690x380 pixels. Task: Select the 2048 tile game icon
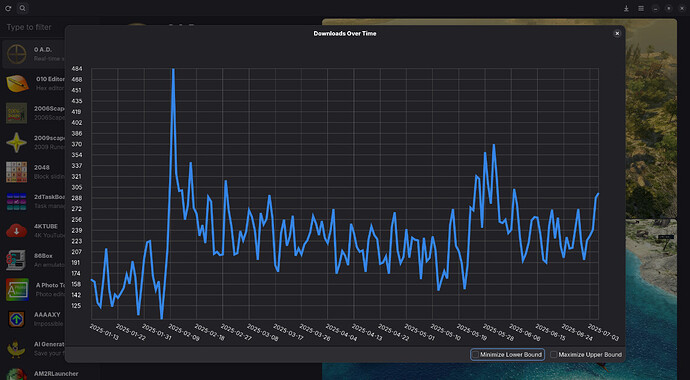pos(17,172)
